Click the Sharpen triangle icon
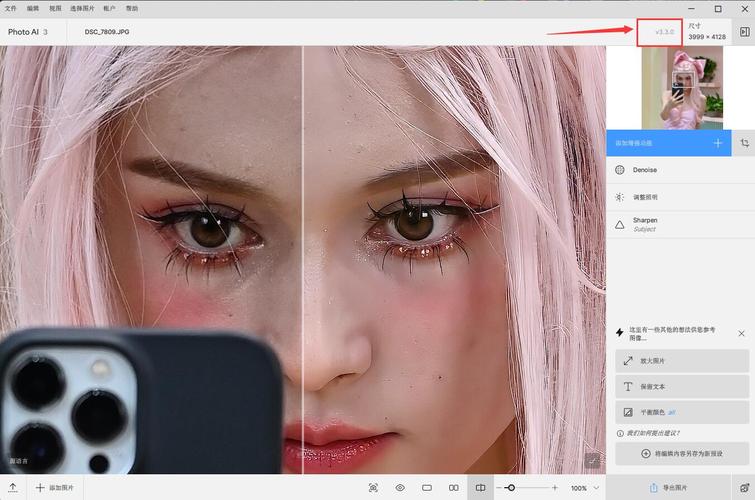 pyautogui.click(x=620, y=225)
